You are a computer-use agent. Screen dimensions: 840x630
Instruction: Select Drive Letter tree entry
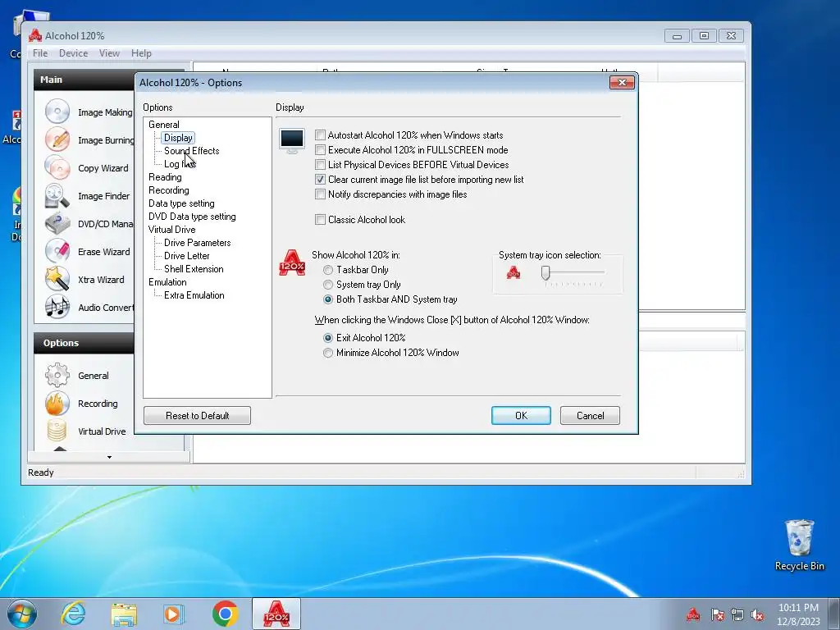click(x=186, y=256)
